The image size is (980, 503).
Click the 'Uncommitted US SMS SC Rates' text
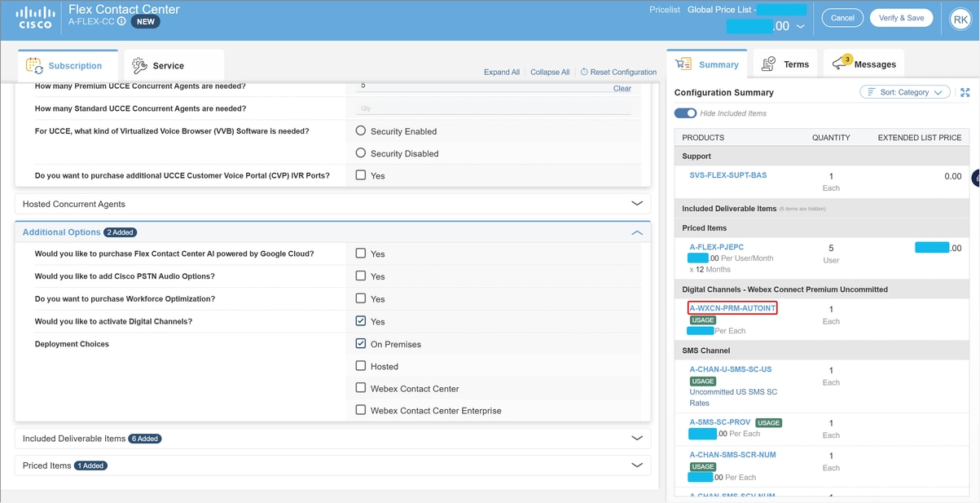(x=733, y=397)
